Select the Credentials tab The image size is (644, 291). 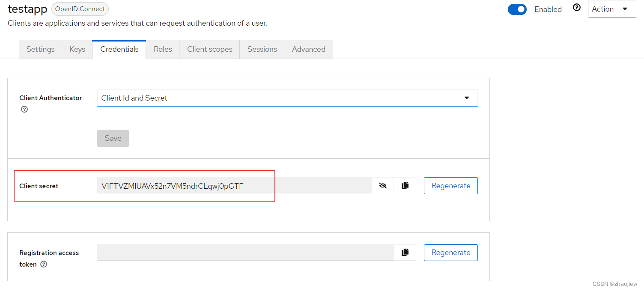(119, 49)
